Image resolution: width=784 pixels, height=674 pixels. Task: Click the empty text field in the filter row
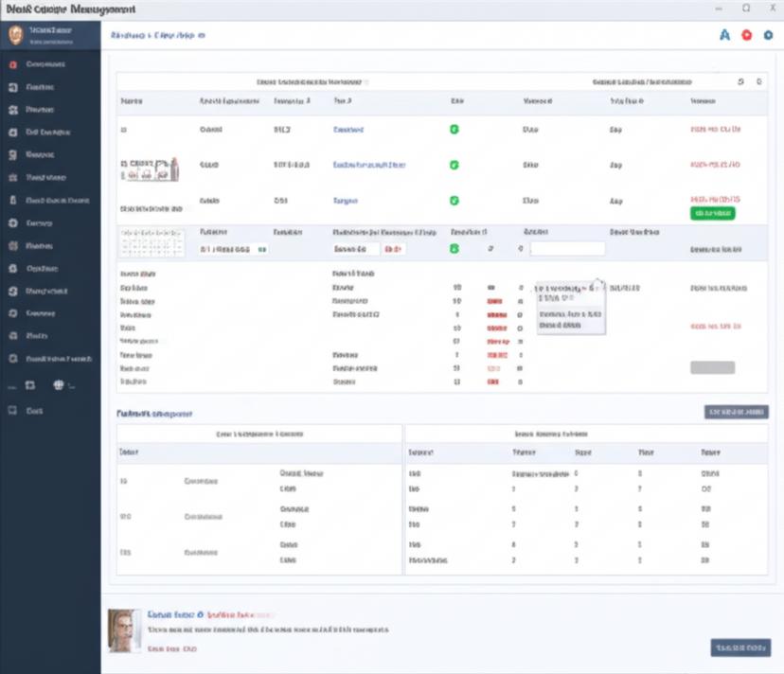point(567,249)
